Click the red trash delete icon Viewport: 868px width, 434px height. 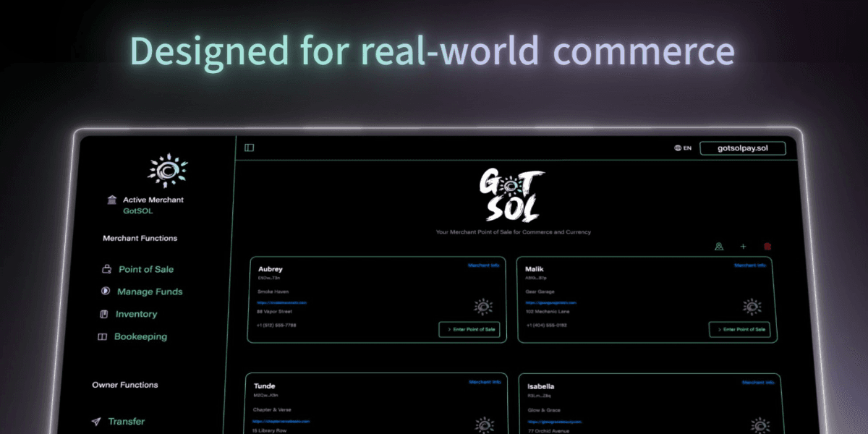pyautogui.click(x=767, y=247)
